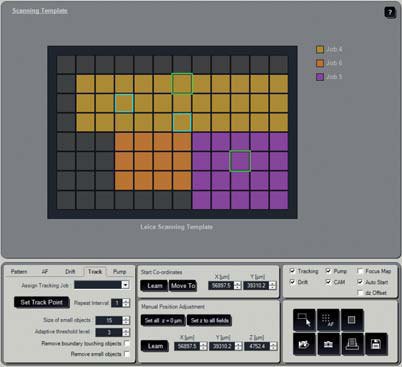Switch to the Pattern tab

coord(19,272)
